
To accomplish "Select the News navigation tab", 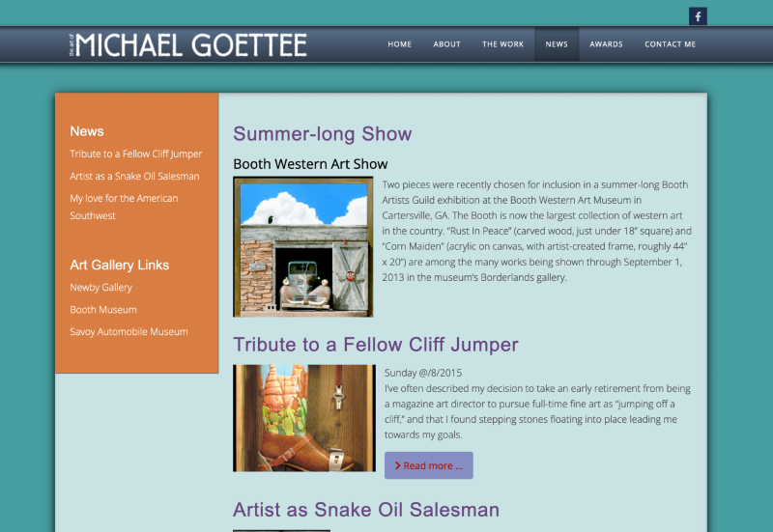I will tap(557, 44).
